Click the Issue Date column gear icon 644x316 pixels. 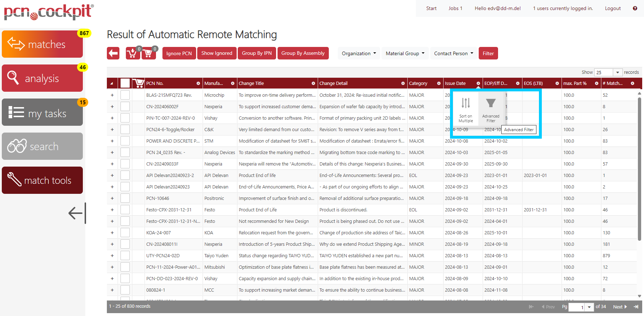(x=478, y=83)
